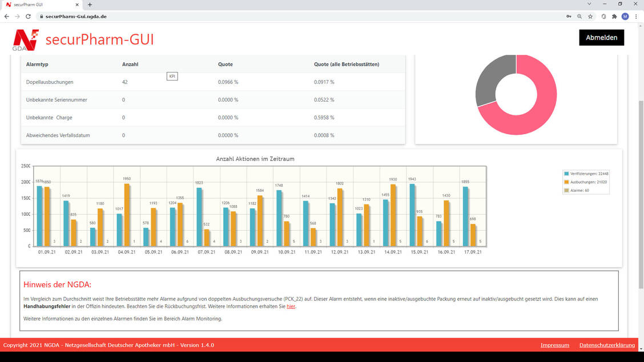Follow the "hier" link in the NGDA notice

point(291,307)
